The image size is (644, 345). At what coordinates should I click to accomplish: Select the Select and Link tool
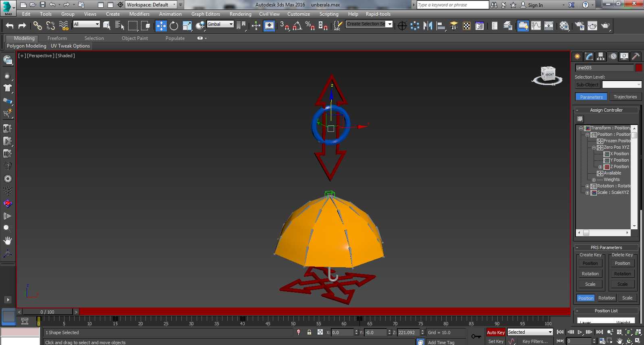pyautogui.click(x=37, y=26)
